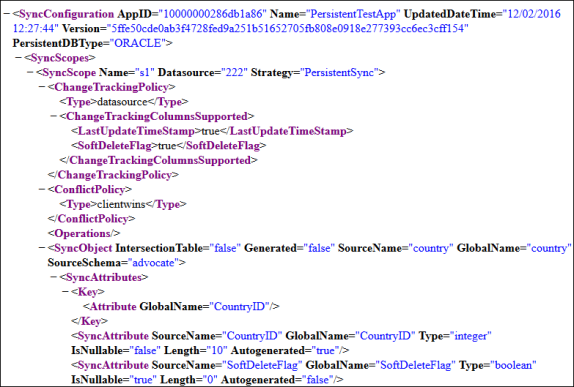Collapse the ConflictPolicy opening node
Image resolution: width=574 pixels, height=387 pixels.
(x=42, y=190)
